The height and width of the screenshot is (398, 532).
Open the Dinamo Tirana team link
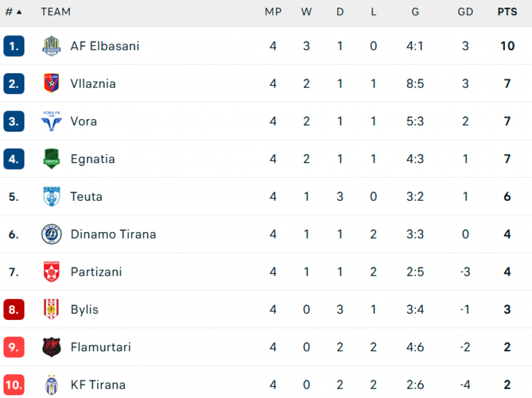(113, 234)
